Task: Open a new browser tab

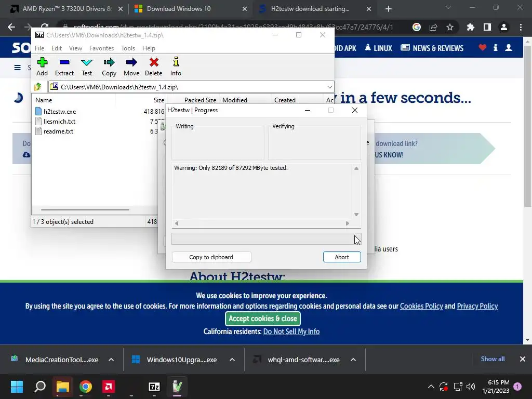Action: point(389,9)
